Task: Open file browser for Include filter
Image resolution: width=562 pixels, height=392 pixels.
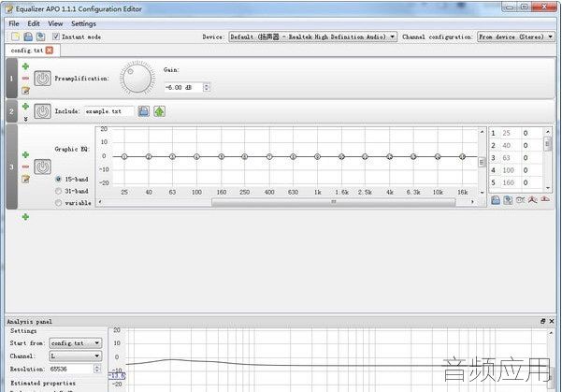Action: pyautogui.click(x=144, y=111)
